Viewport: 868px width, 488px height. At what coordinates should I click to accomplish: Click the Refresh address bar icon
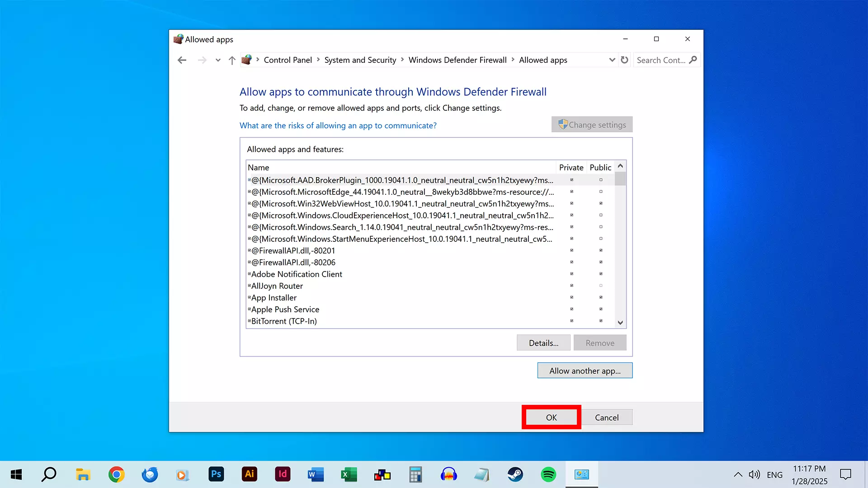click(624, 60)
